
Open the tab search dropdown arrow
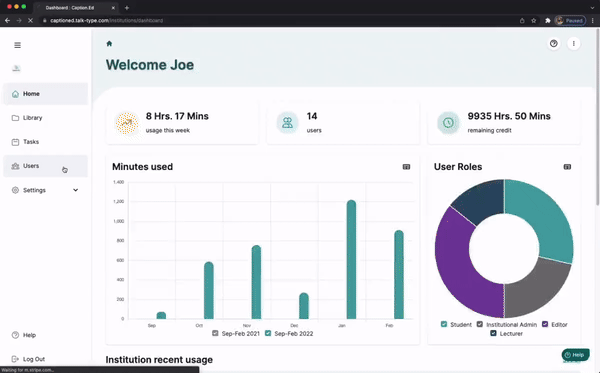[592, 8]
